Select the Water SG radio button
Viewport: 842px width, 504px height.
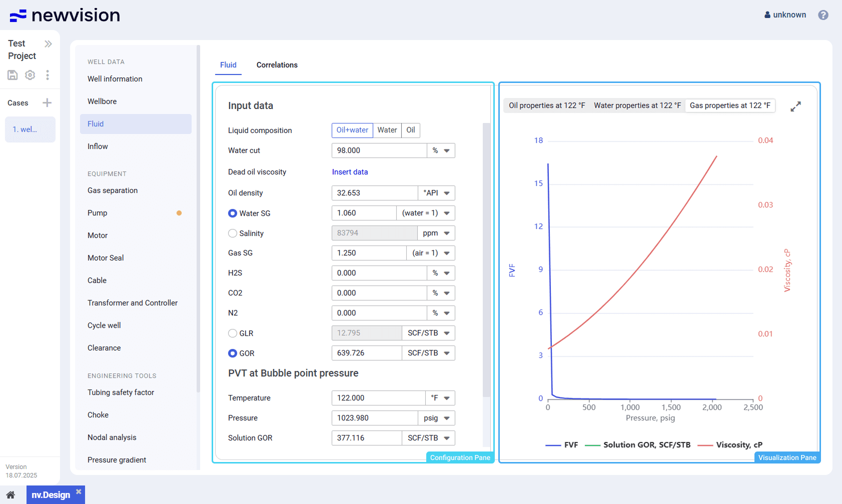[233, 213]
